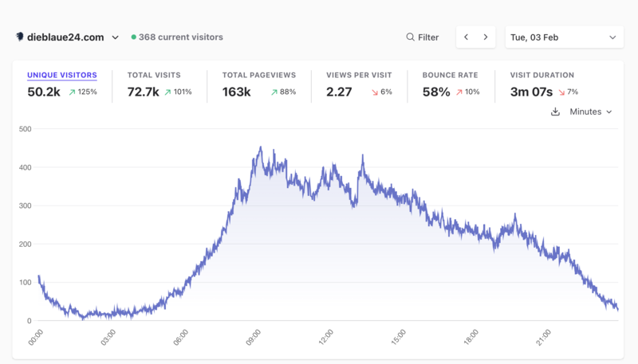Open the Tue, 03 Feb date picker
638x364 pixels.
point(564,37)
